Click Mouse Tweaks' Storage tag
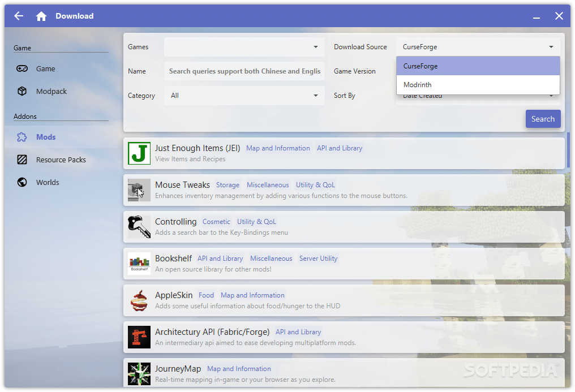 coord(228,185)
